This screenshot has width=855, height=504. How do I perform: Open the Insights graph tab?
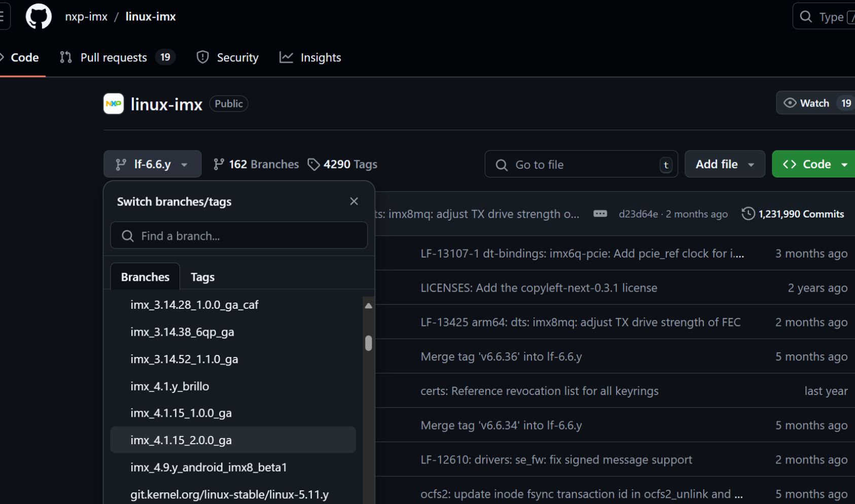click(x=310, y=57)
